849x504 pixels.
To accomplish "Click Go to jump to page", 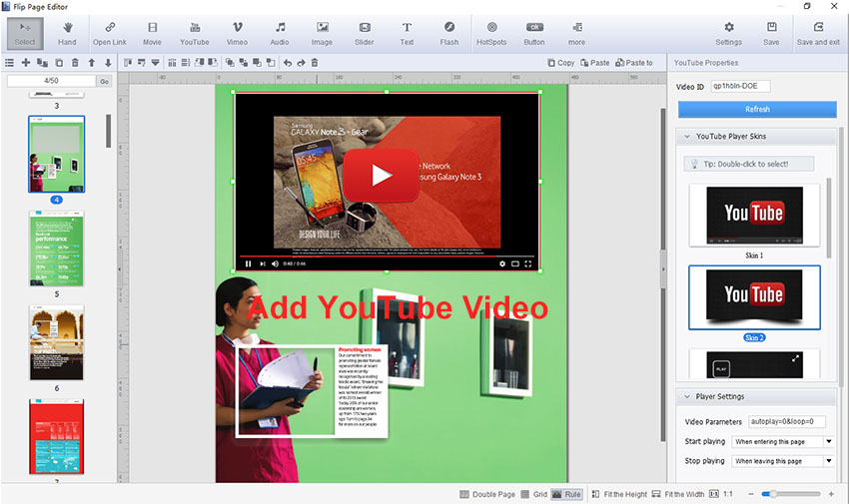I will point(104,81).
